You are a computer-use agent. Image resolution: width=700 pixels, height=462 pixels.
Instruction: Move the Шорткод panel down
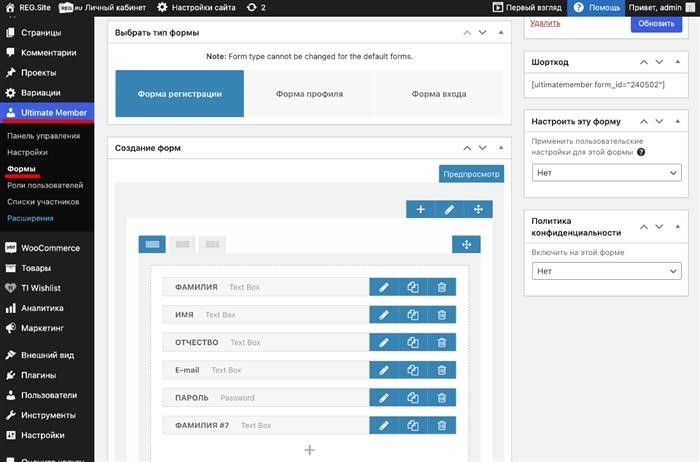[x=659, y=62]
